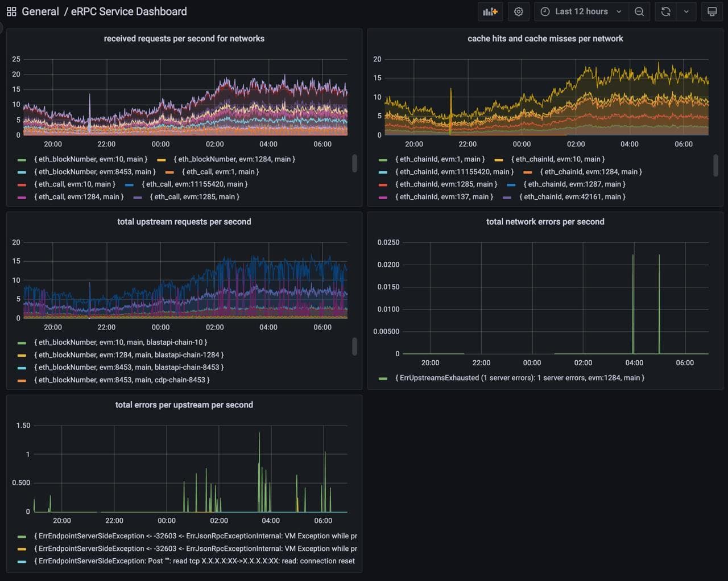Viewport: 728px width, 581px height.
Task: Open received requests per second panel menu
Action: [x=184, y=39]
